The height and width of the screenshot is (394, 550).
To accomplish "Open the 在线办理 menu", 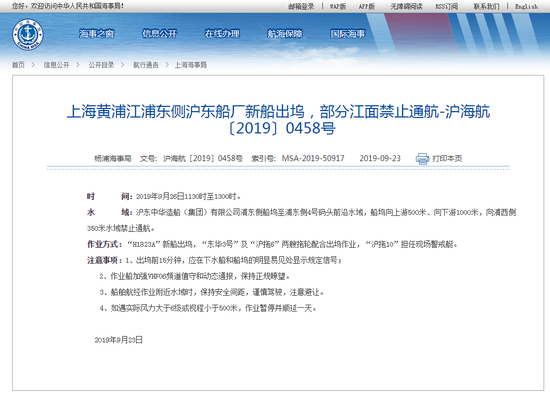I will 222,34.
